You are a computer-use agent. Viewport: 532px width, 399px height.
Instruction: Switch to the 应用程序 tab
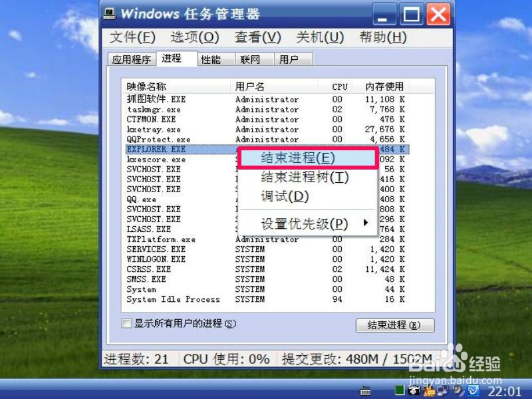point(131,59)
